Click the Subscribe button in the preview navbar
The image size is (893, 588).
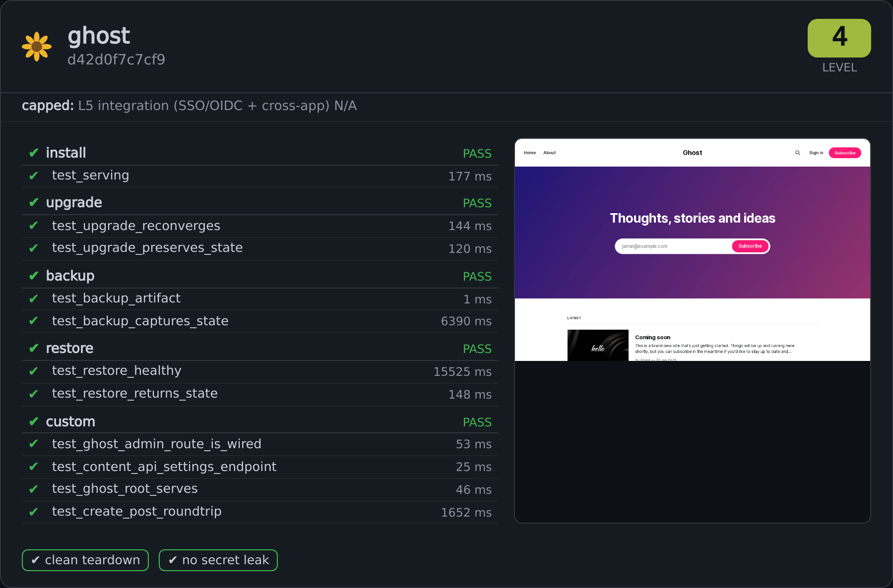coord(845,153)
